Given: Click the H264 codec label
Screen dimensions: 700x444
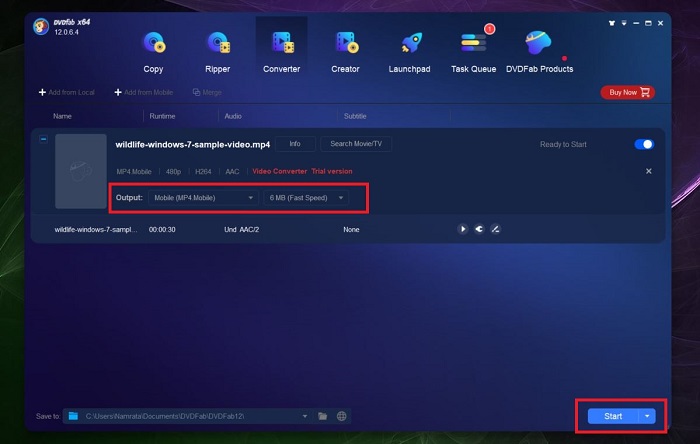Looking at the screenshot, I should [x=203, y=171].
